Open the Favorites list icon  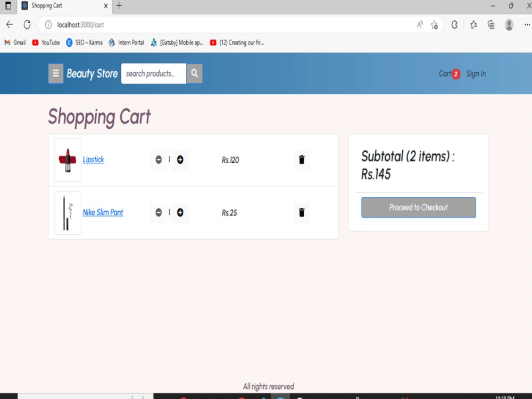(473, 25)
